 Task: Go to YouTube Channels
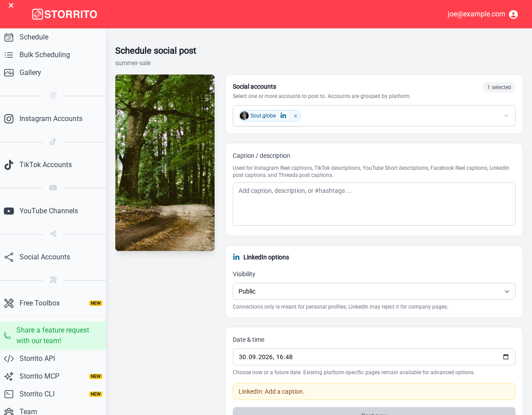pos(53,211)
